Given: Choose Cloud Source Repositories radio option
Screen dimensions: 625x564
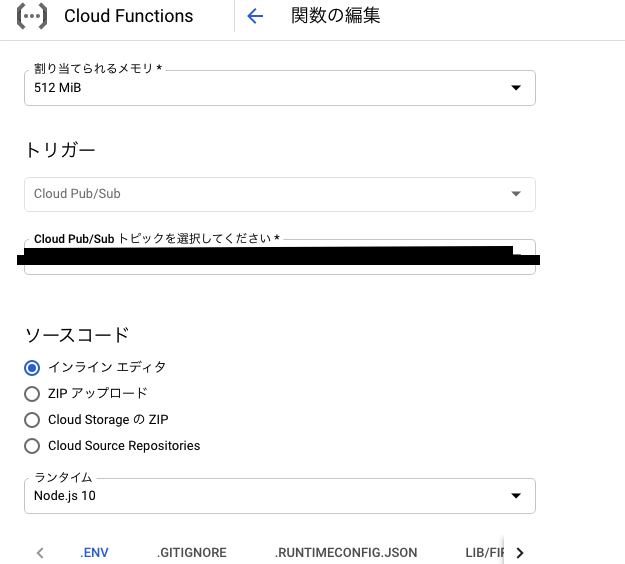Looking at the screenshot, I should click(32, 446).
